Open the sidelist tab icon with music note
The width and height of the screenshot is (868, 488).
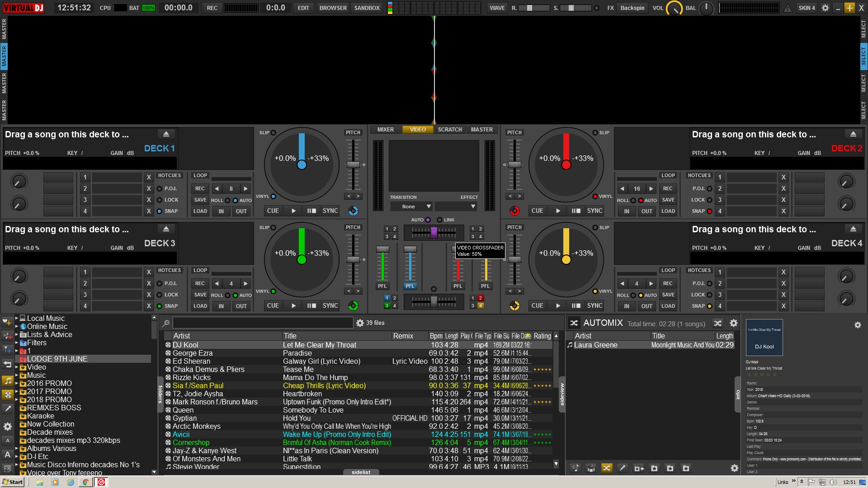(575, 468)
